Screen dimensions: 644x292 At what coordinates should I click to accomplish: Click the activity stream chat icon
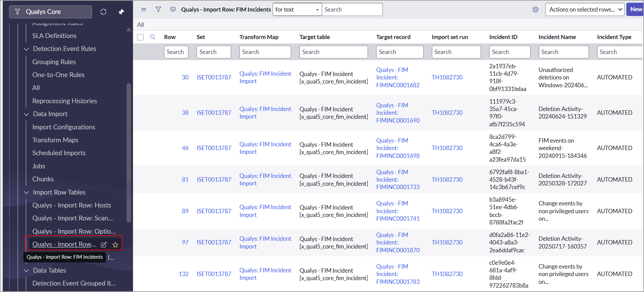click(x=173, y=10)
